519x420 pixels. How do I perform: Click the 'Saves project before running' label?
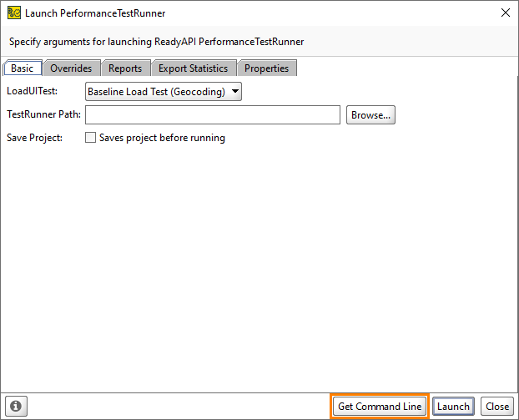tap(162, 138)
